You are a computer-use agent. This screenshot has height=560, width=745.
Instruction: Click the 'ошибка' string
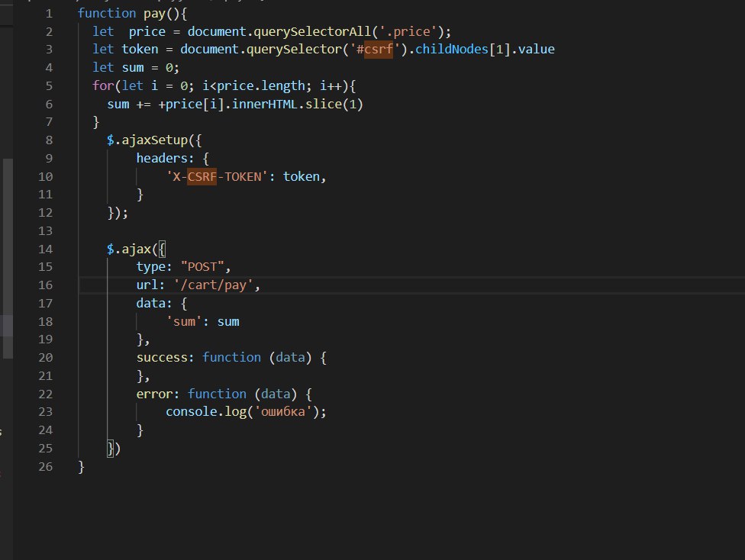point(283,412)
